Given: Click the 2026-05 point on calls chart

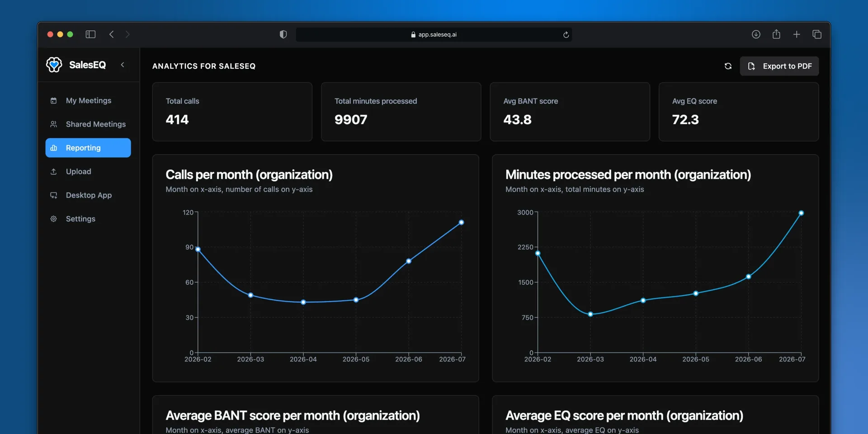Looking at the screenshot, I should pos(356,300).
